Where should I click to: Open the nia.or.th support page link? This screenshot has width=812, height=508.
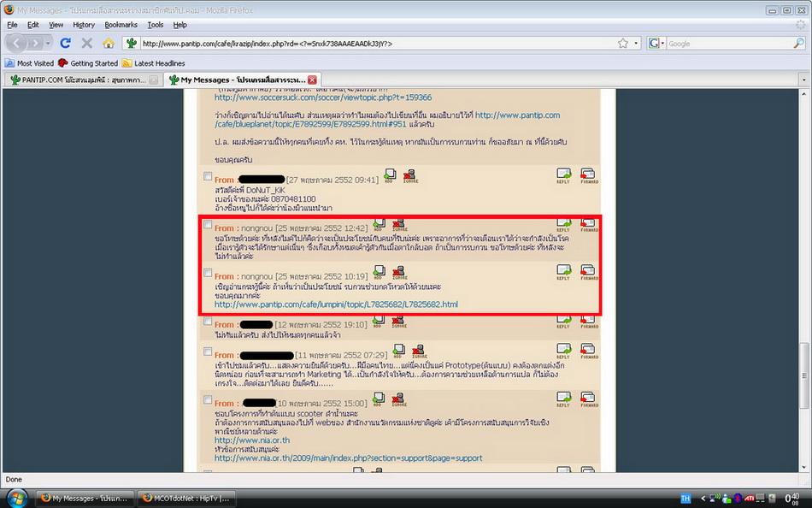[348, 458]
